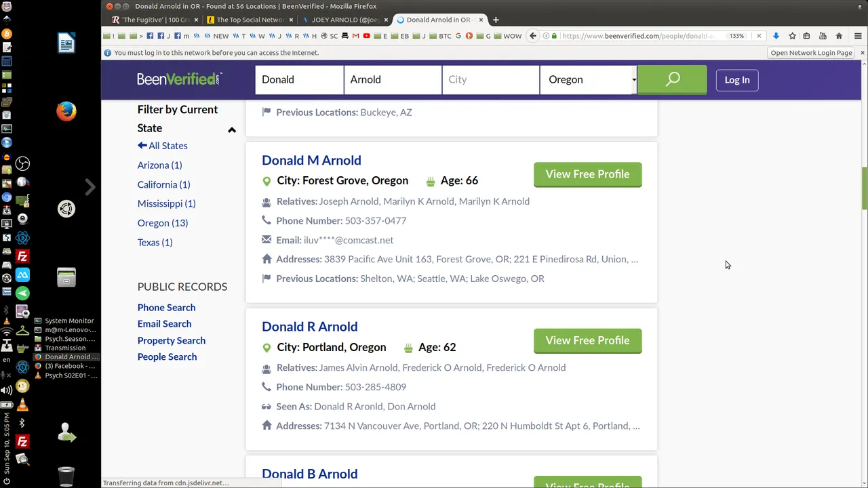Click the Bitcoin icon in left panel
The height and width of the screenshot is (488, 868).
click(7, 34)
